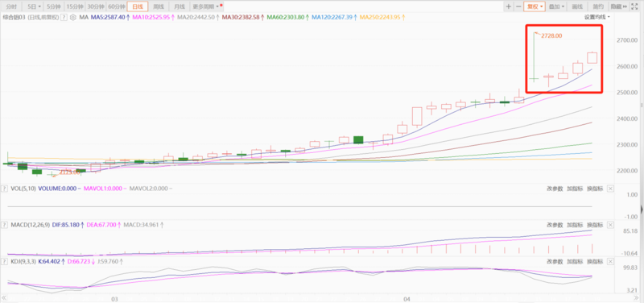Open 更多周期 period dropdown
The width and height of the screenshot is (644, 303).
206,6
